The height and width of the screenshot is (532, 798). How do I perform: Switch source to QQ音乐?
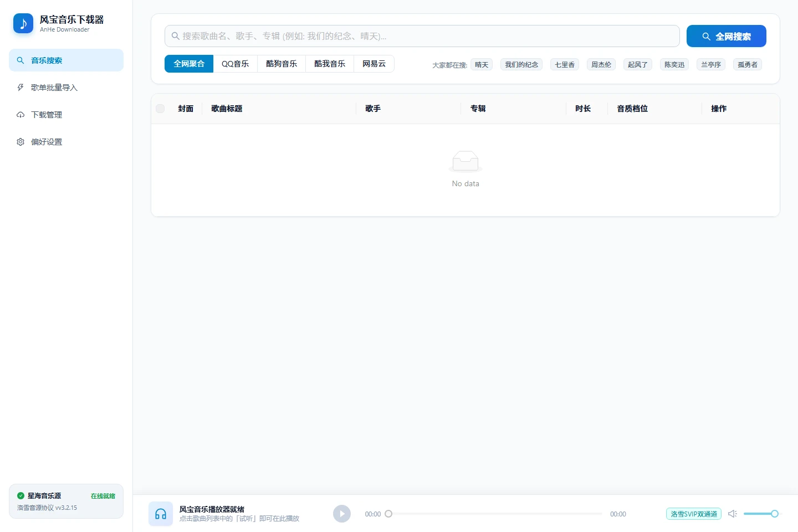tap(236, 64)
